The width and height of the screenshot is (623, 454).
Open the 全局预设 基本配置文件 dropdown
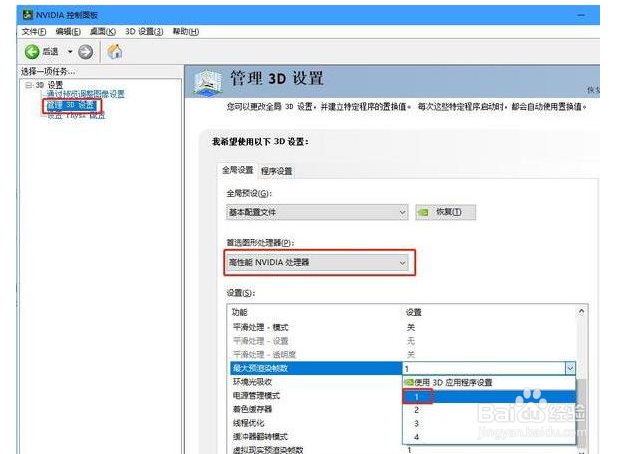pos(317,213)
